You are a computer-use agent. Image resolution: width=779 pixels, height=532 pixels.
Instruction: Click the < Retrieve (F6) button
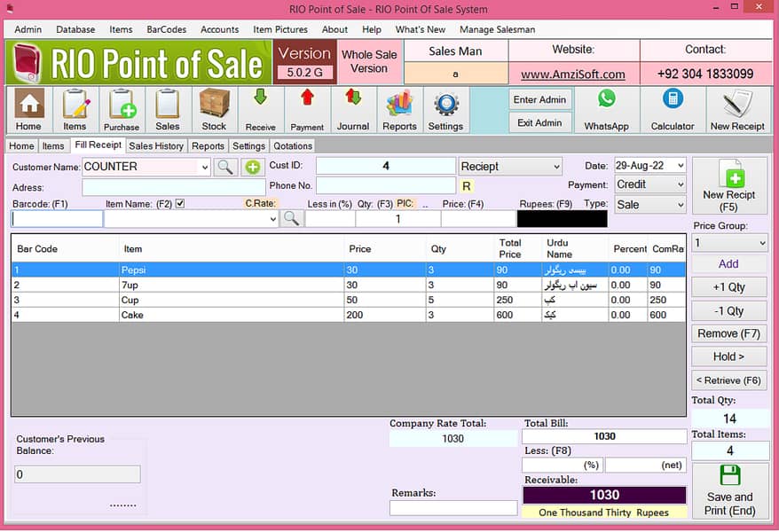coord(728,380)
